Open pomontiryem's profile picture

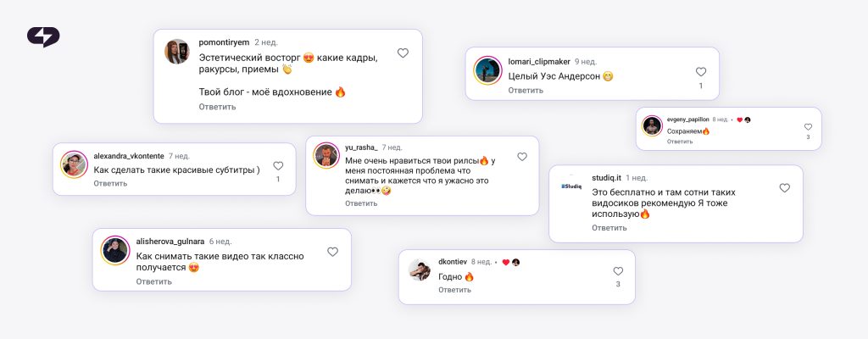(x=177, y=52)
